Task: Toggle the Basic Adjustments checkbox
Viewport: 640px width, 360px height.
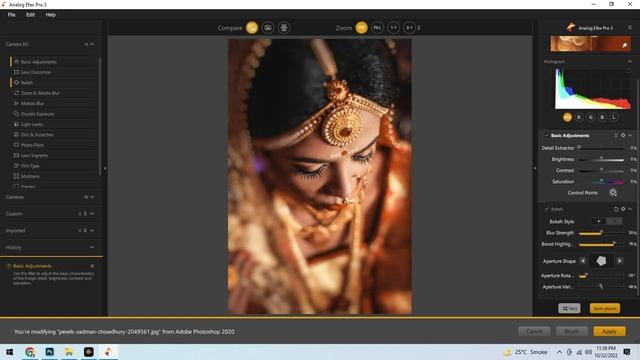Action: [547, 136]
